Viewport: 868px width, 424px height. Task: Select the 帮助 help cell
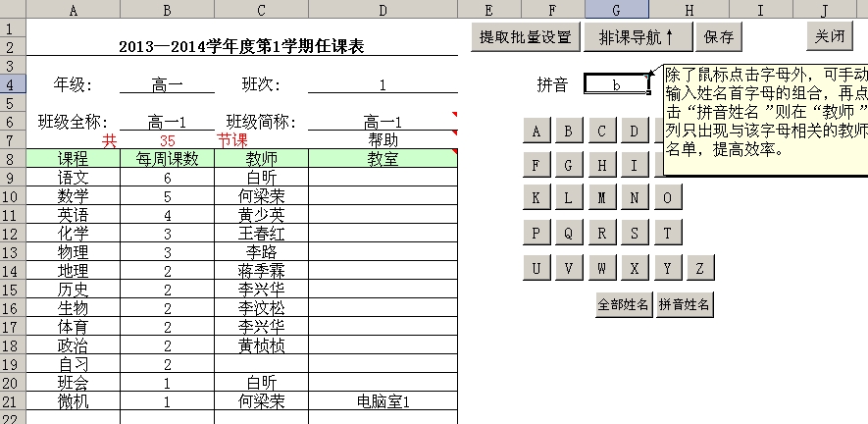point(383,140)
